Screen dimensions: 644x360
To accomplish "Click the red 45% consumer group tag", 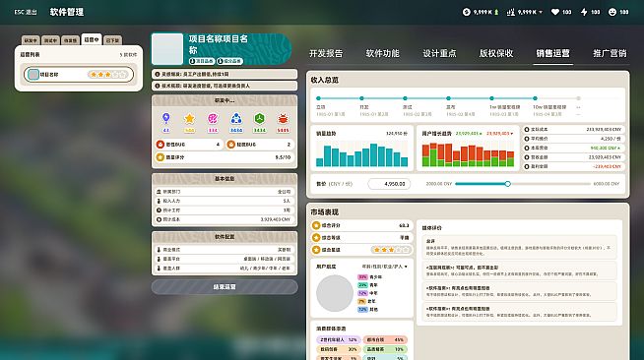I will [x=385, y=339].
